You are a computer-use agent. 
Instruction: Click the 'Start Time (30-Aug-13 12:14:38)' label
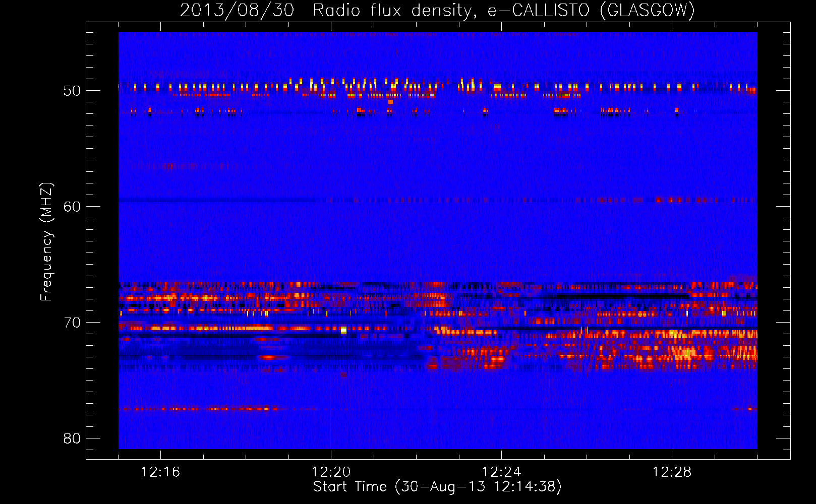(437, 487)
